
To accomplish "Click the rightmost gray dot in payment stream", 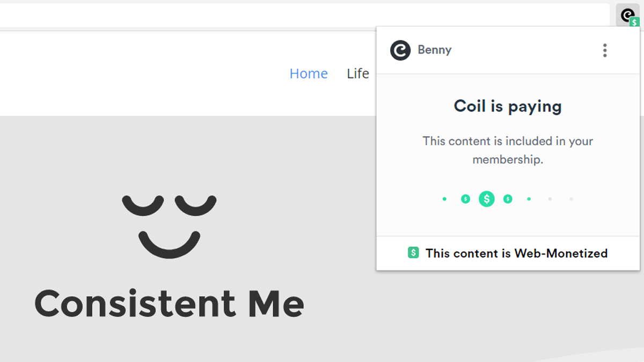I will click(571, 199).
